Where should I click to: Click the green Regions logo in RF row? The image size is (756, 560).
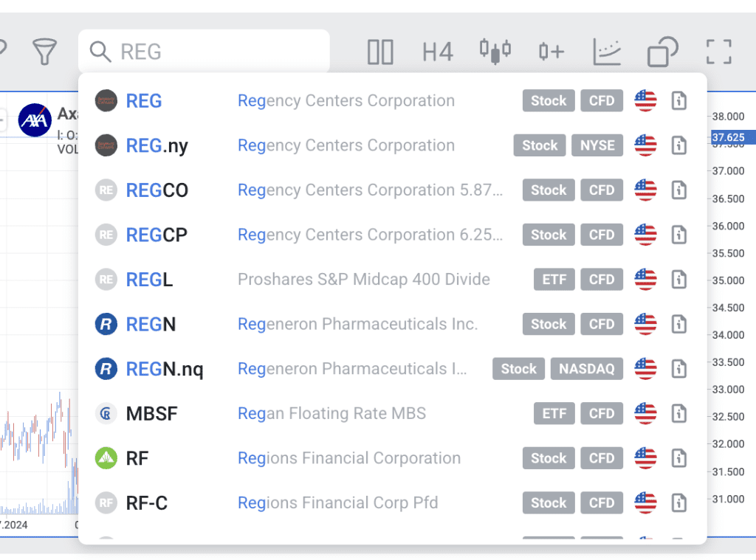click(x=106, y=458)
